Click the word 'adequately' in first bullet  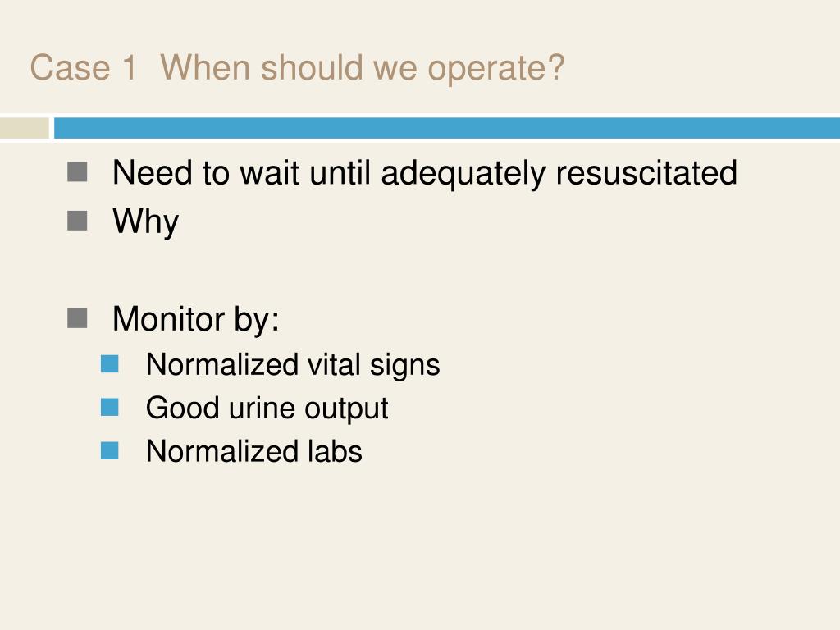[463, 174]
